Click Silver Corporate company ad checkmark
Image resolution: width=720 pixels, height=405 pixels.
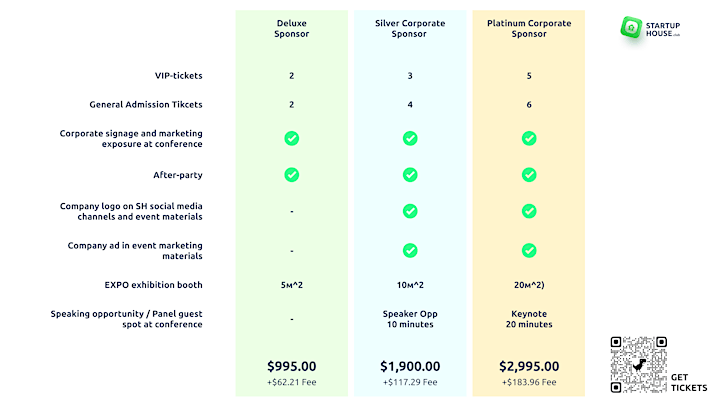[x=410, y=251]
